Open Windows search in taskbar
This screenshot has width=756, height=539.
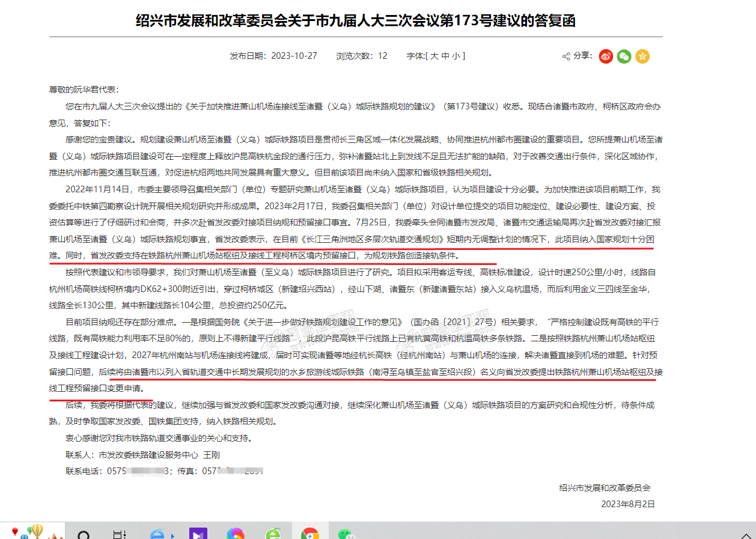[84, 535]
